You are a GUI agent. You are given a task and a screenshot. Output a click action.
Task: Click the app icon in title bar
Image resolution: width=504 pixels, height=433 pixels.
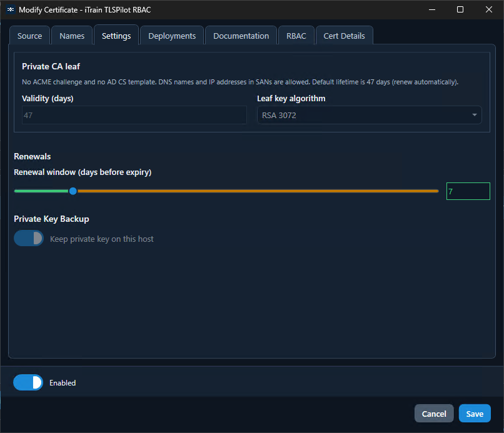11,9
